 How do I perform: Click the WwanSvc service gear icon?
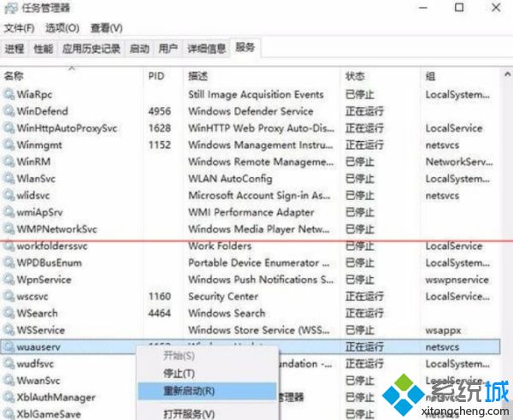tap(9, 381)
